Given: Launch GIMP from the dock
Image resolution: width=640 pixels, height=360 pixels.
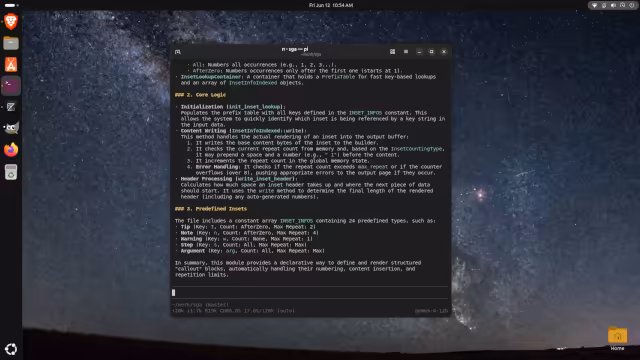Looking at the screenshot, I should pos(11,128).
